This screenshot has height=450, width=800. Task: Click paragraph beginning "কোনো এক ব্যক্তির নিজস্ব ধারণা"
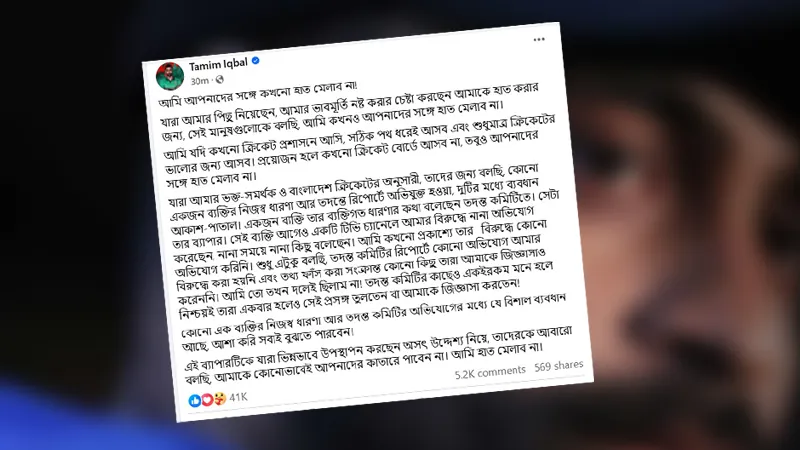(x=374, y=321)
